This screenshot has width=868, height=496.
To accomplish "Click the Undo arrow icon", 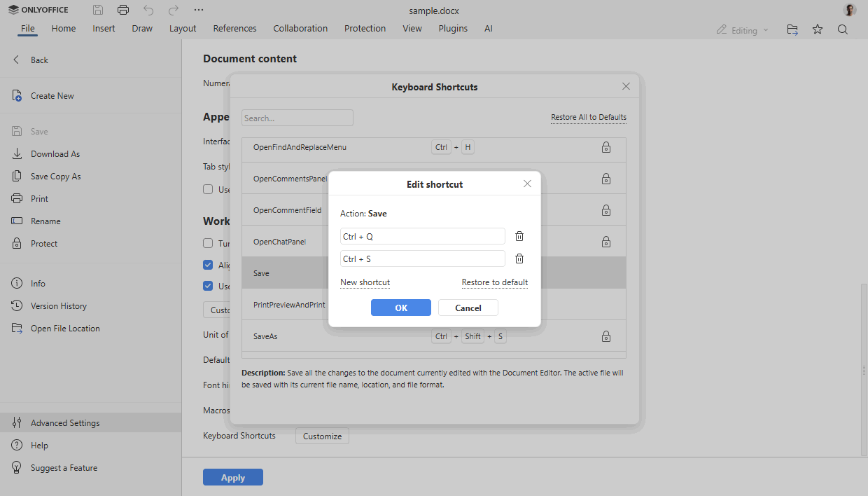I will 147,10.
